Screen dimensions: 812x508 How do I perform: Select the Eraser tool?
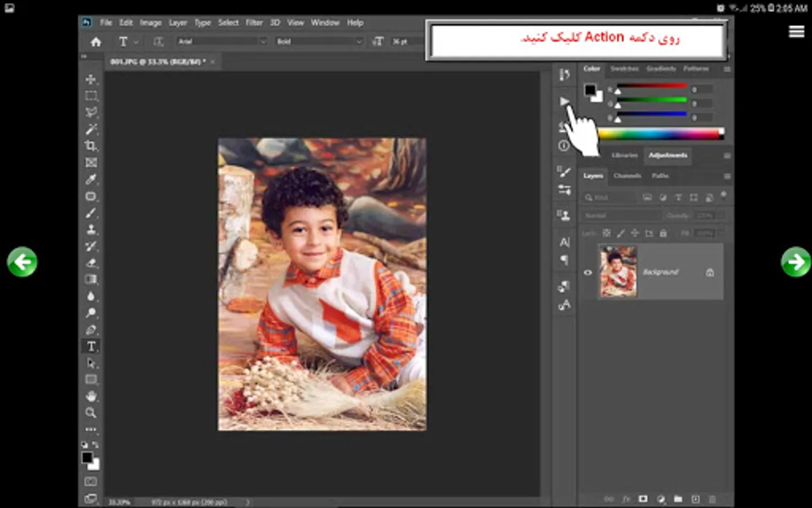click(x=91, y=263)
